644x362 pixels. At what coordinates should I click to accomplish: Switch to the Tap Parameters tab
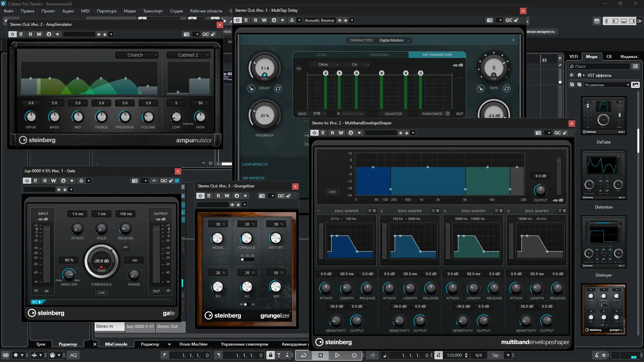pyautogui.click(x=437, y=55)
